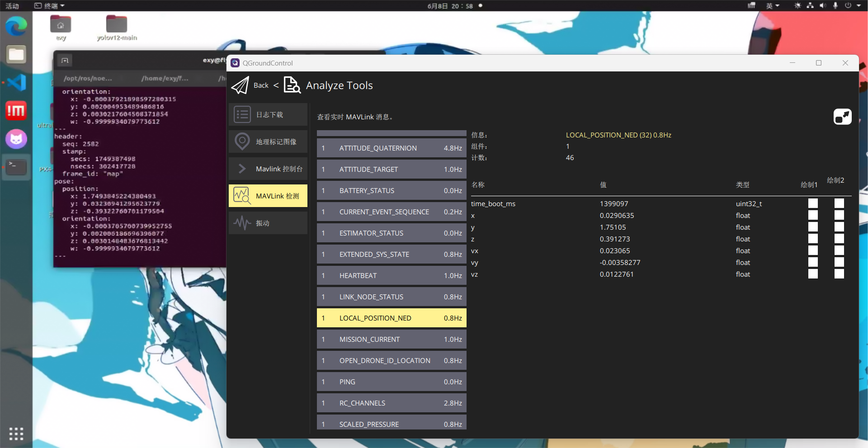Select the RC_CHANNELS message row
Image resolution: width=868 pixels, height=448 pixels.
tap(392, 403)
